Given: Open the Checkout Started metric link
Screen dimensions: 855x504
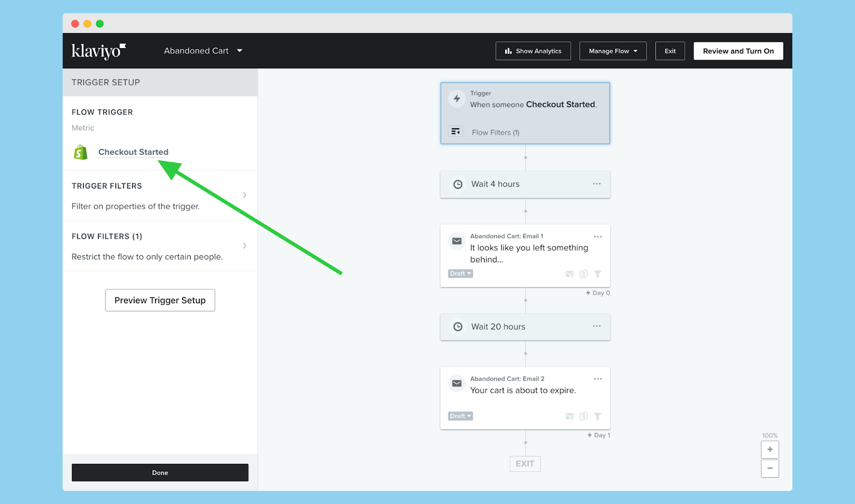Looking at the screenshot, I should pos(134,152).
